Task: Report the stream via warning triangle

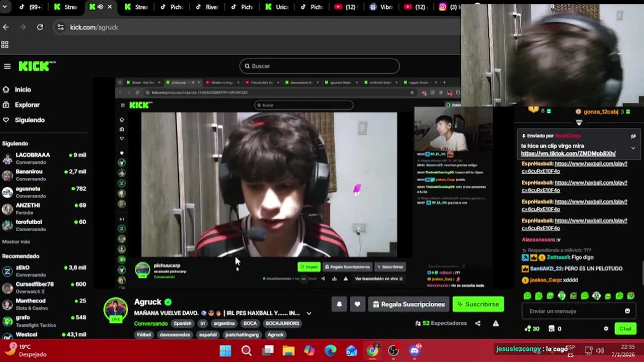Action: point(496,323)
